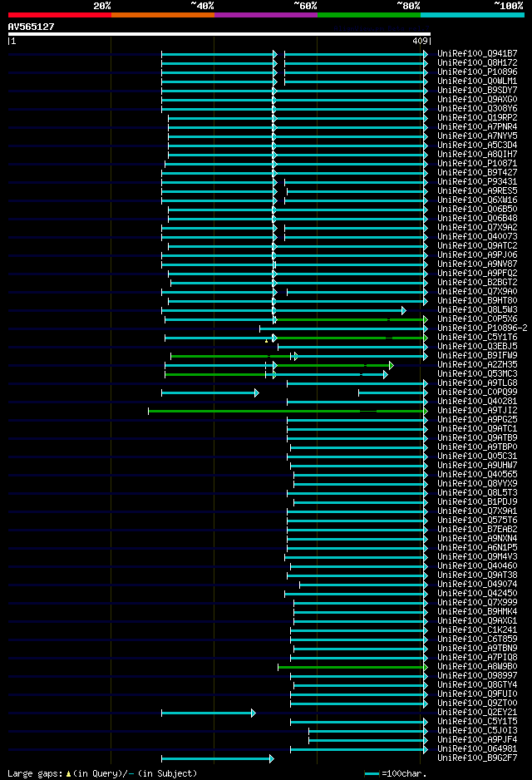Select the UniRef100_A8W9B0 label
532x780 pixels.
point(477,667)
